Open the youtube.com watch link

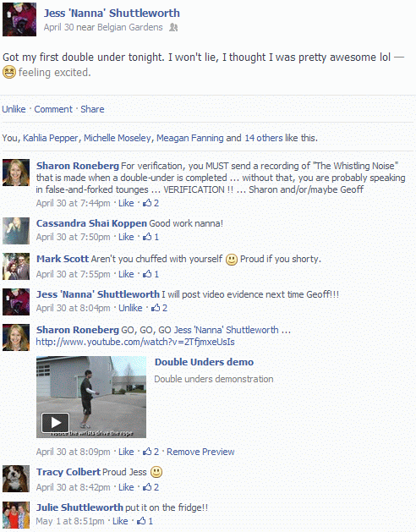pyautogui.click(x=135, y=342)
